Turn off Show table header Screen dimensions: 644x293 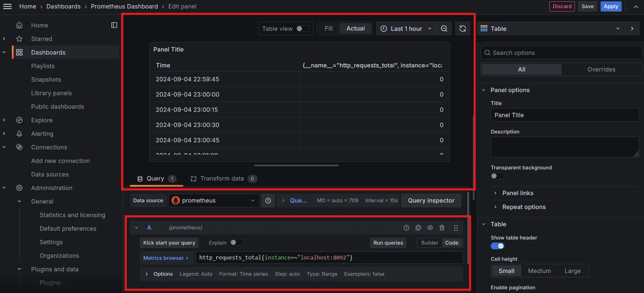[497, 246]
